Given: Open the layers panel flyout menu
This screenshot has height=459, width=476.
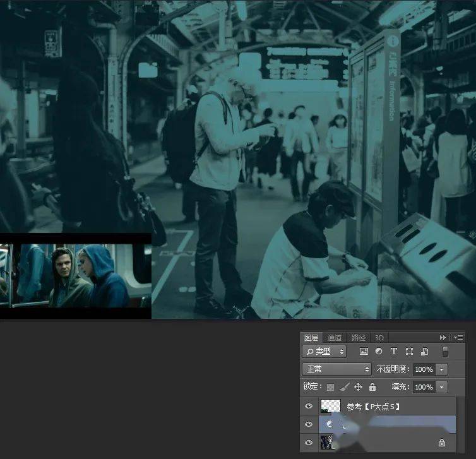Looking at the screenshot, I should tap(458, 337).
